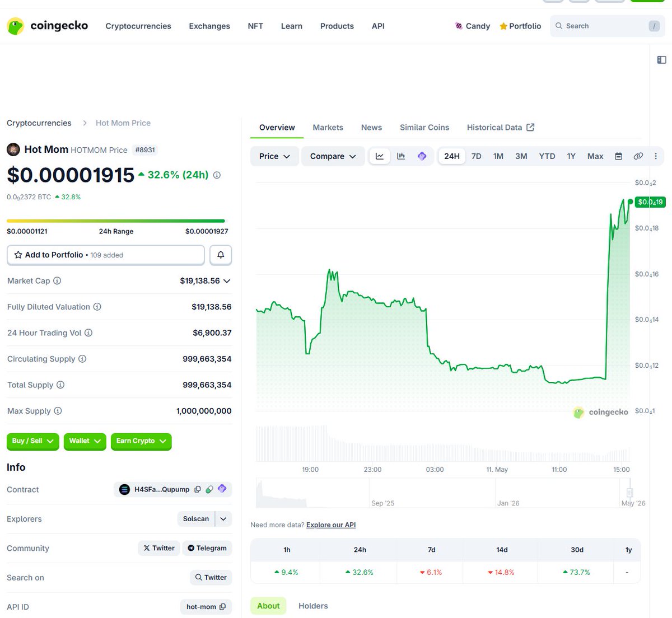Click the Hot Mom coin avatar
The height and width of the screenshot is (618, 672).
13,149
